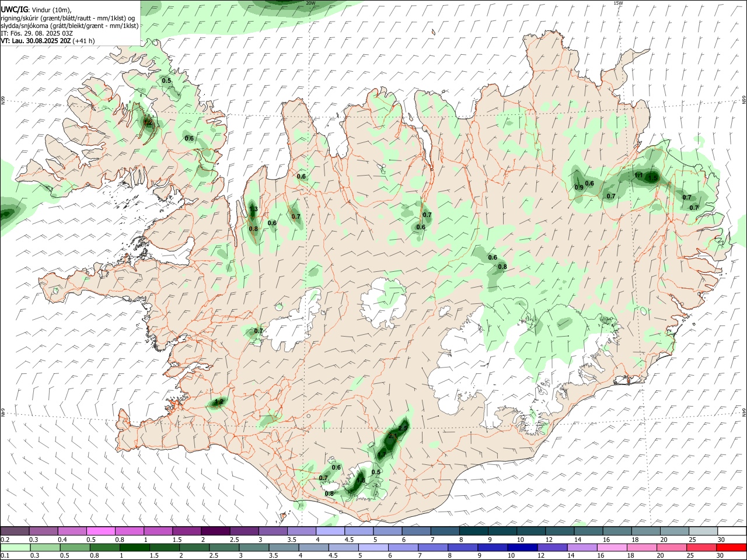Click the crimson 25–30 rain legend swatch
747x560 pixels.
(x=700, y=547)
